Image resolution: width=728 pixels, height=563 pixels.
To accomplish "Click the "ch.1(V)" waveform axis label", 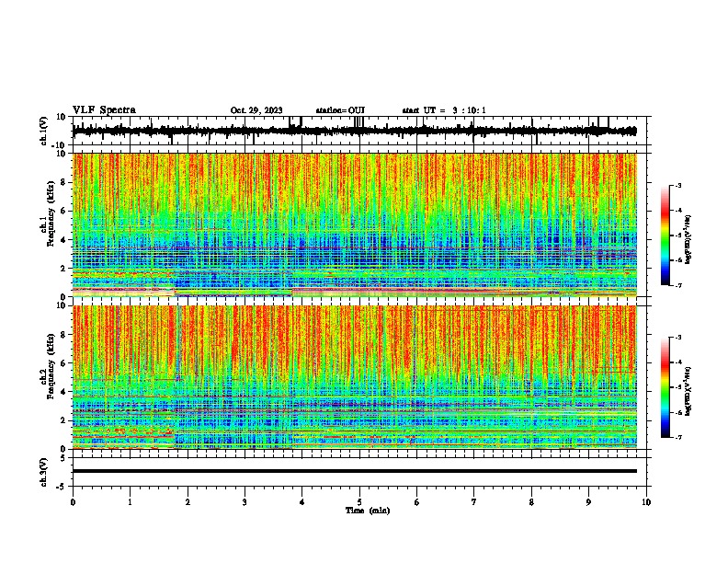I will coord(44,131).
